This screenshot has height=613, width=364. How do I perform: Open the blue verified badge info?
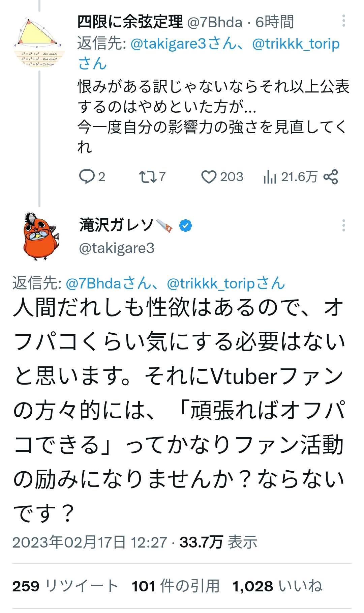[185, 225]
